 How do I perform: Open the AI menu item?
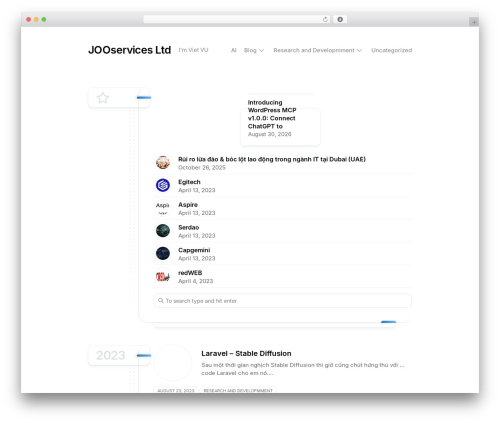pyautogui.click(x=234, y=50)
